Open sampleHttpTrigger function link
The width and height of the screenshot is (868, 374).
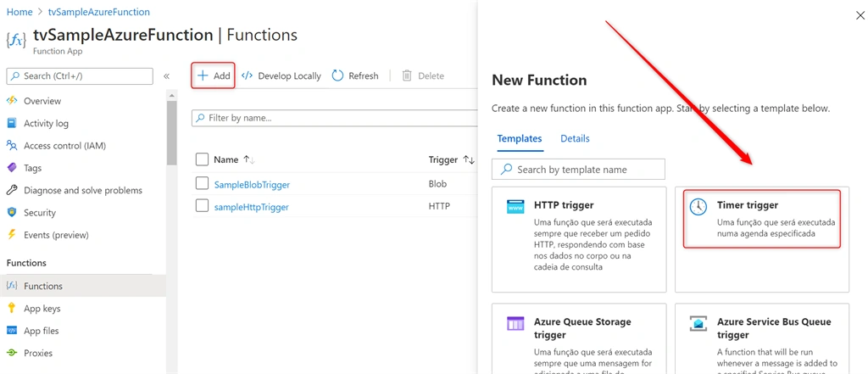(x=251, y=207)
